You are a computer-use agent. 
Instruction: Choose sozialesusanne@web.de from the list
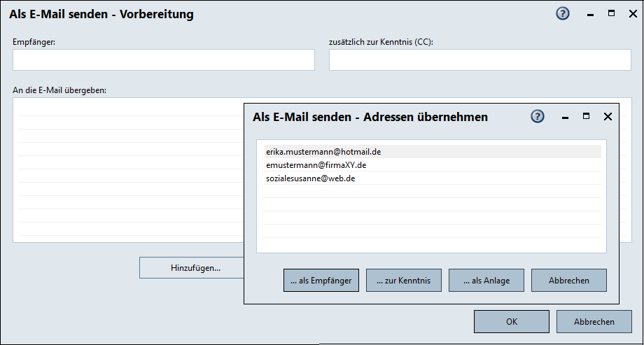311,178
